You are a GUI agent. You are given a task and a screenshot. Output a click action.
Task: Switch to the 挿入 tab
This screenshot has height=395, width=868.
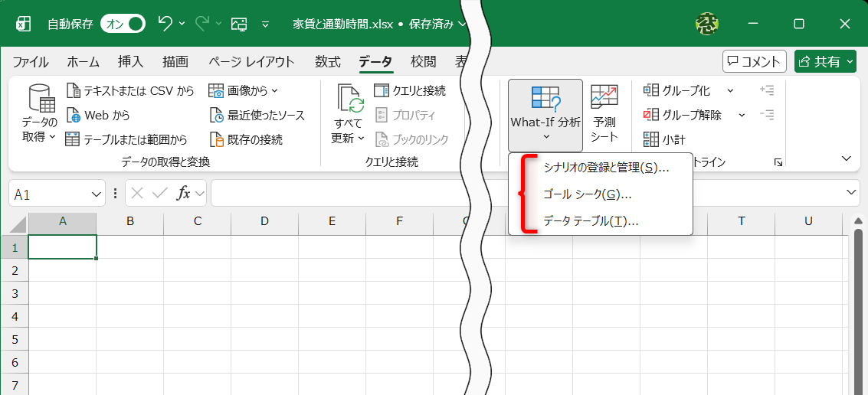[x=131, y=61]
